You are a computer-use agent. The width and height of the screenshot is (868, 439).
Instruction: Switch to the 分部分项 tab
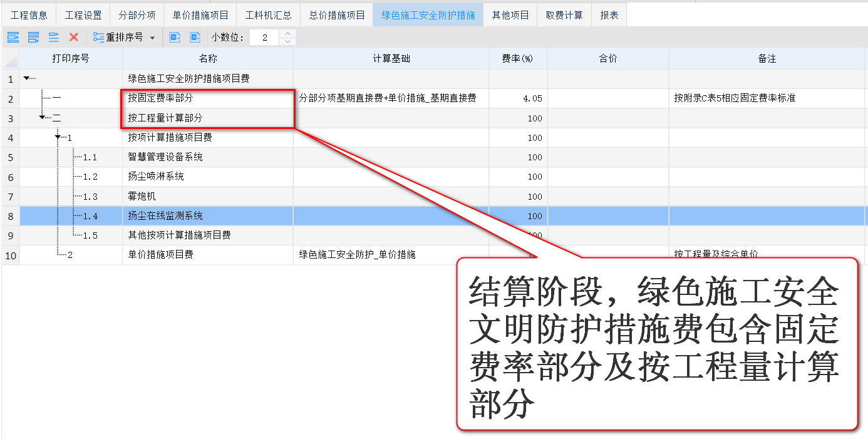point(137,14)
